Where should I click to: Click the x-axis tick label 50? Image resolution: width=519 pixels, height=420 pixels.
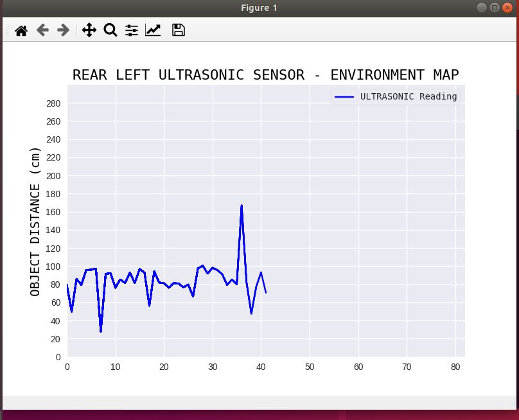310,367
